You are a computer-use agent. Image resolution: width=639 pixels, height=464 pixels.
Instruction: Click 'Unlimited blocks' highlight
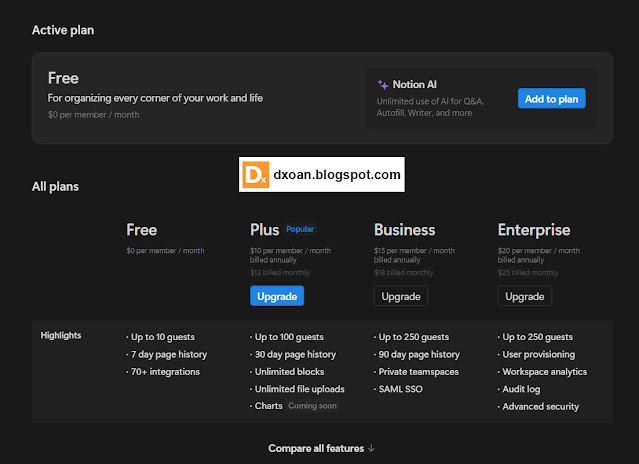(289, 372)
